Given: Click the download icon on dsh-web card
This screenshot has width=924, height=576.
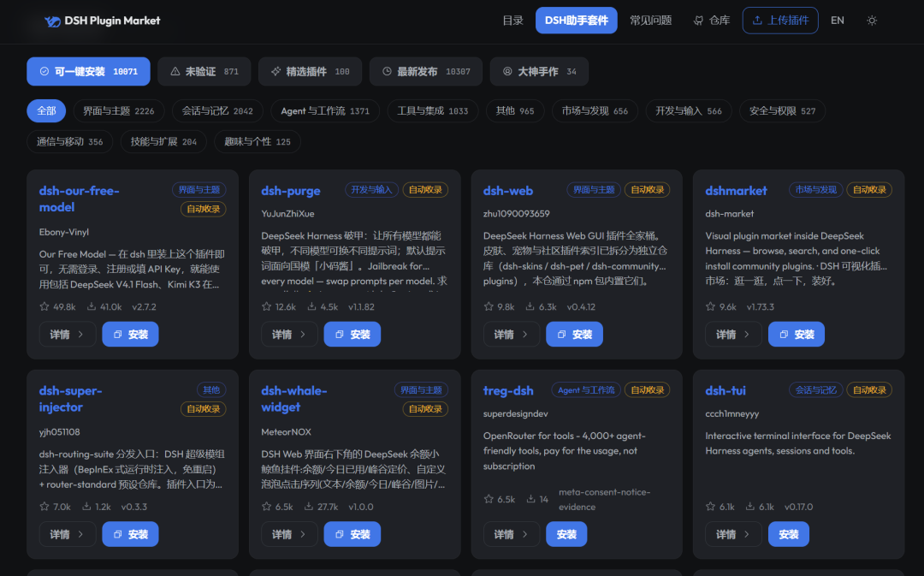Looking at the screenshot, I should click(530, 306).
